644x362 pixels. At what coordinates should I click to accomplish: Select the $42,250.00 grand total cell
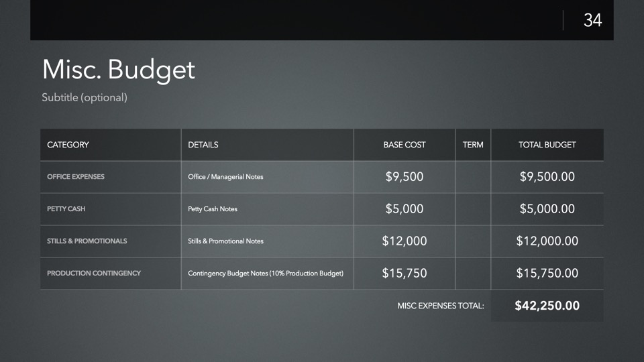point(547,306)
